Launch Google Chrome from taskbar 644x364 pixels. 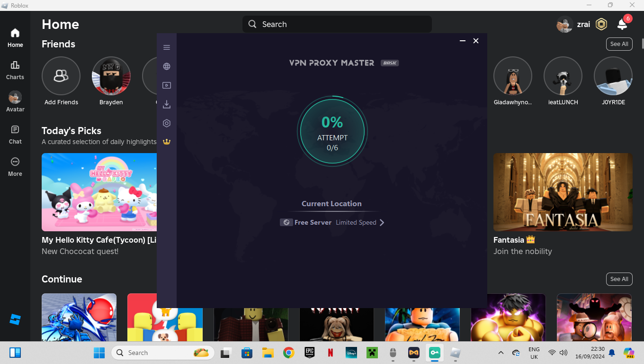[288, 353]
